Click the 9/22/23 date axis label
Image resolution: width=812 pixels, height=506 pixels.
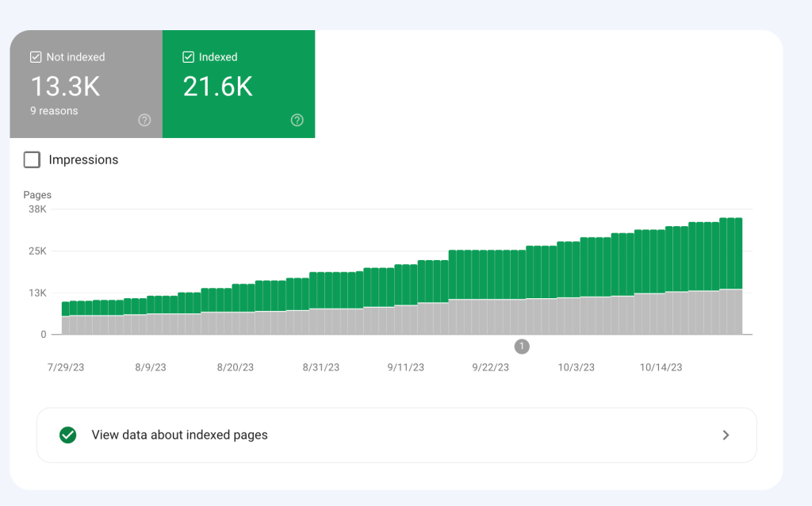(490, 367)
